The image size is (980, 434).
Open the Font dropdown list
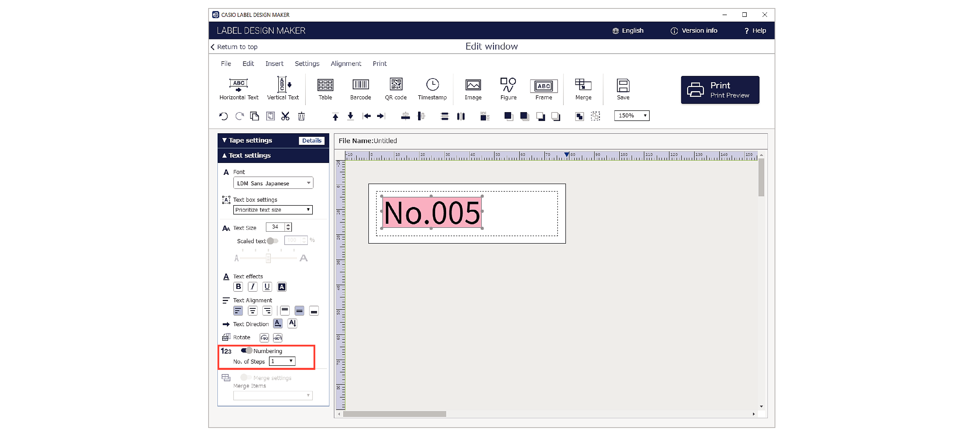273,183
